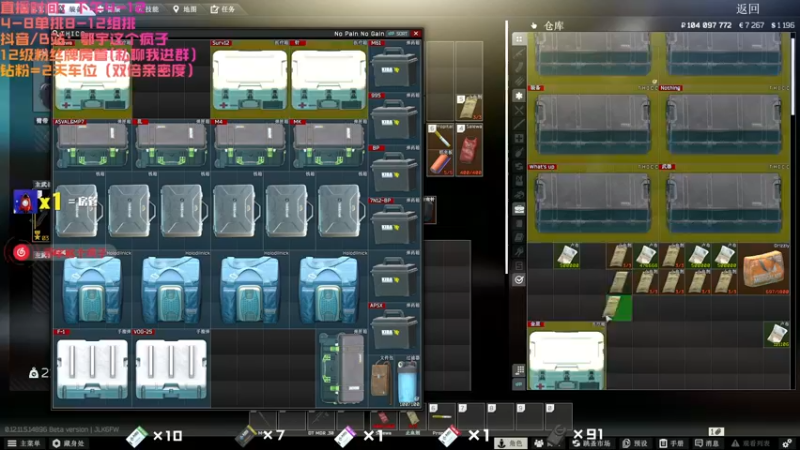Select the Propital injector in character panel
800x450 pixels.
(x=440, y=136)
